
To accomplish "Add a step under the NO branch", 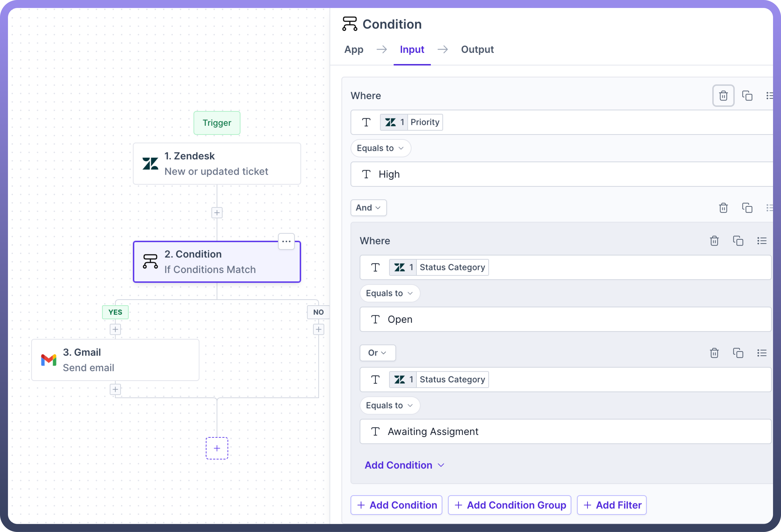I will click(318, 329).
